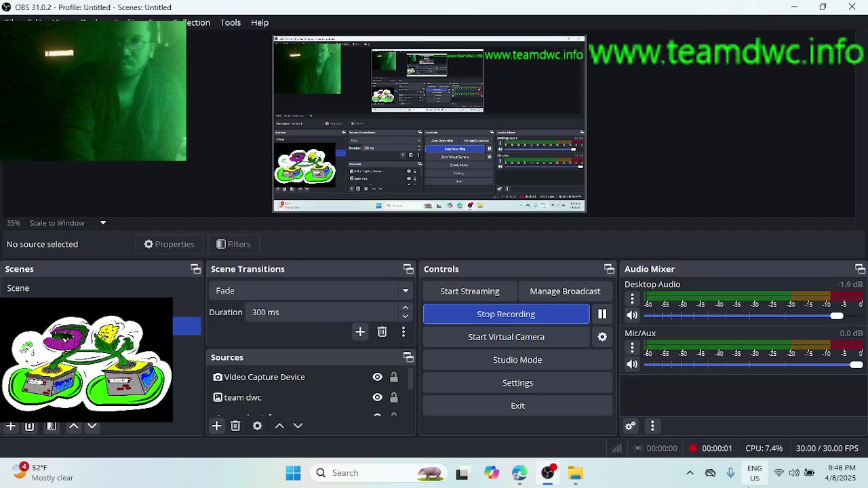Stop Recording
This screenshot has width=868, height=488.
click(507, 314)
